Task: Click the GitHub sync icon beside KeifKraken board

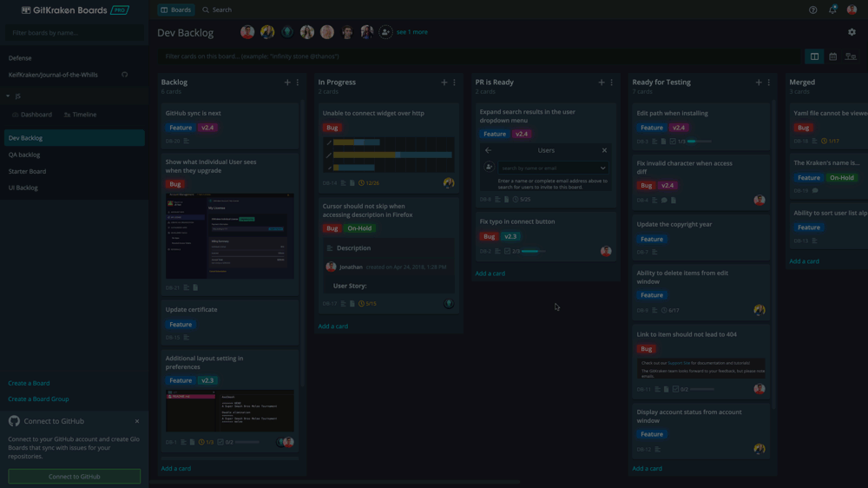Action: point(124,75)
